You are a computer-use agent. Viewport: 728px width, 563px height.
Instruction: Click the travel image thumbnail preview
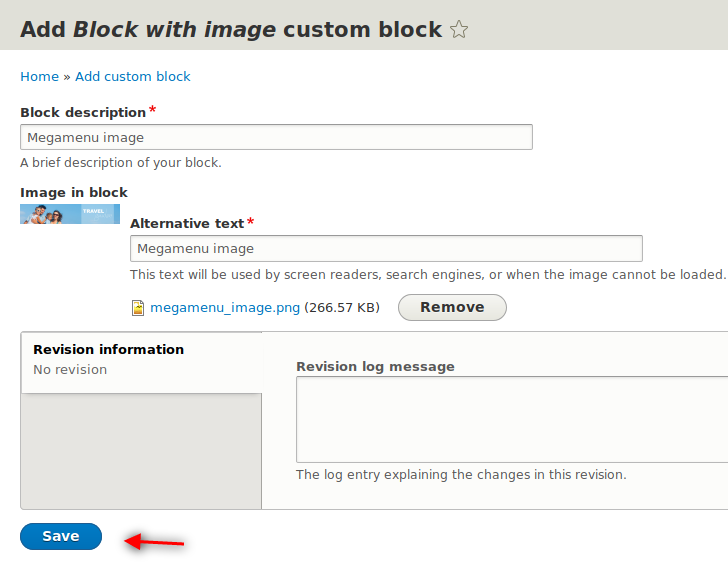(70, 214)
